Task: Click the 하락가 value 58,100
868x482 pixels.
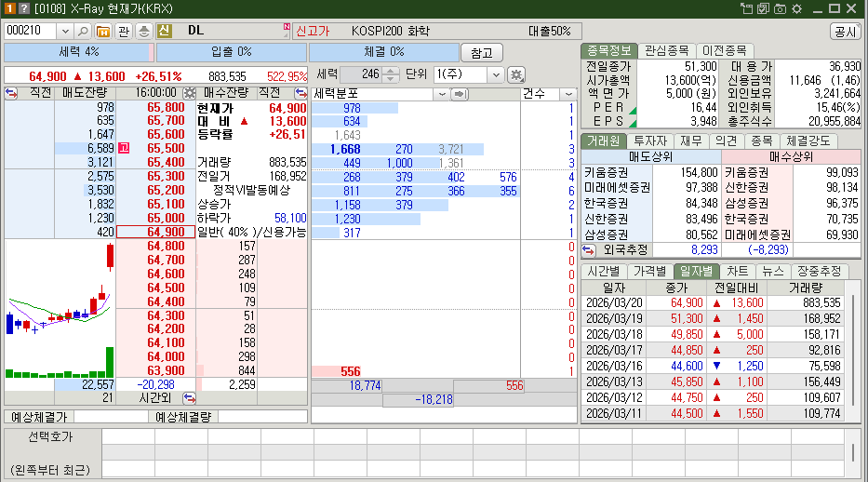Action: [290, 218]
